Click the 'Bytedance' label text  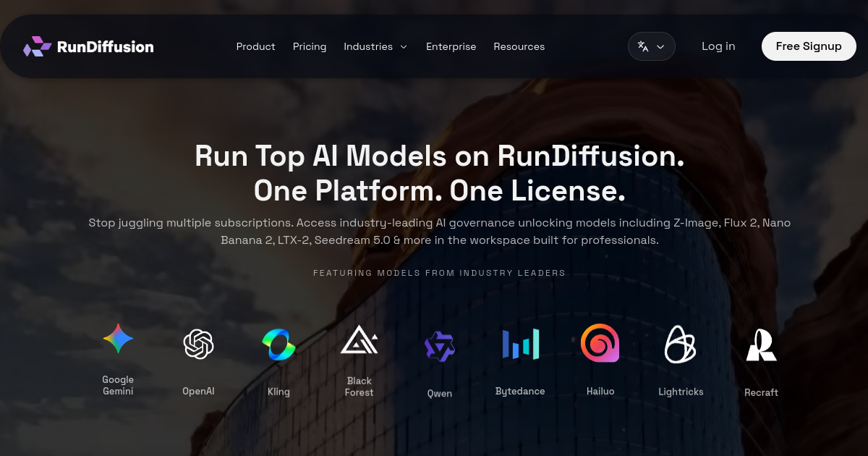click(x=520, y=392)
